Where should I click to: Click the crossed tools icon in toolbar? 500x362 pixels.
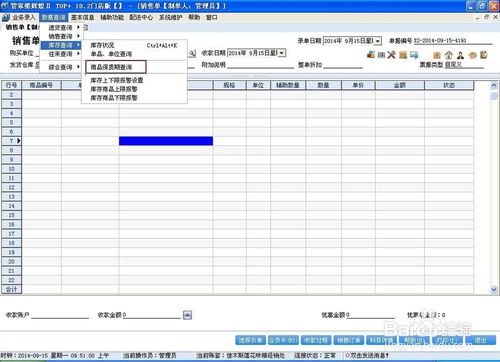391,55
